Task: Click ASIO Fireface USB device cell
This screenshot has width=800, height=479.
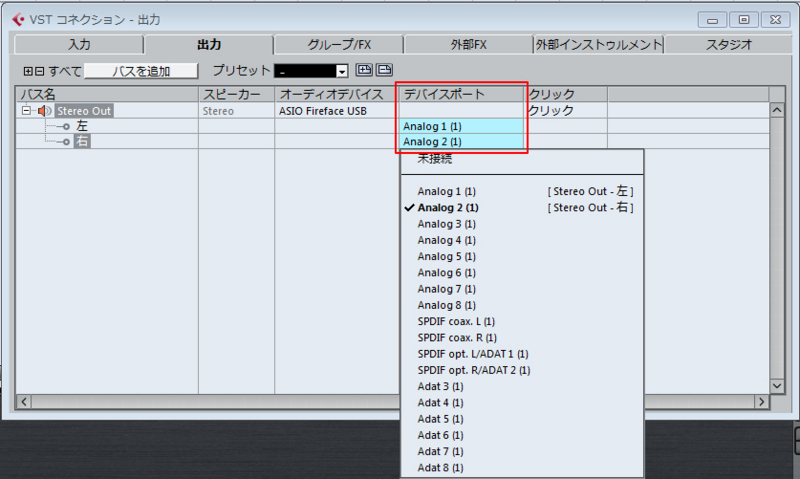Action: pyautogui.click(x=336, y=111)
